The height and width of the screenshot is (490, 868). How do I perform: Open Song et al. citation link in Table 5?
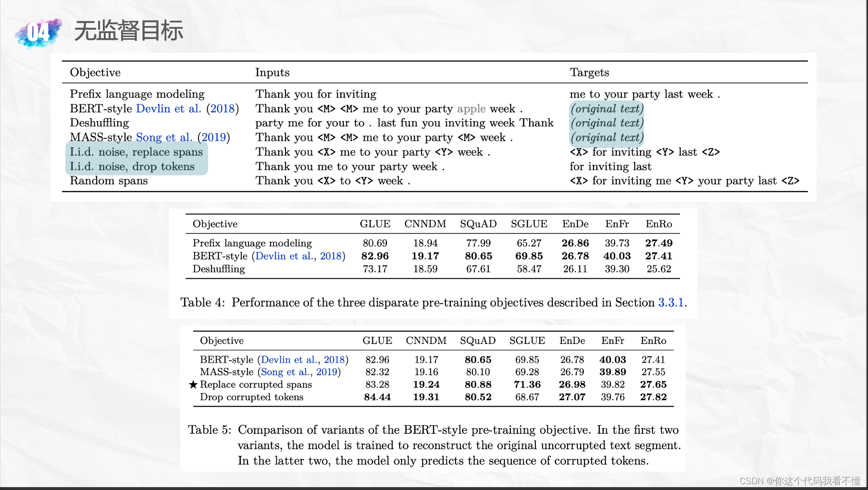pyautogui.click(x=285, y=372)
